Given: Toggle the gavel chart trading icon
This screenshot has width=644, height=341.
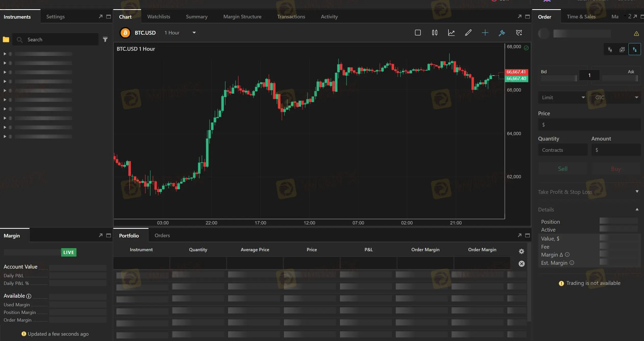Looking at the screenshot, I should pyautogui.click(x=502, y=33).
